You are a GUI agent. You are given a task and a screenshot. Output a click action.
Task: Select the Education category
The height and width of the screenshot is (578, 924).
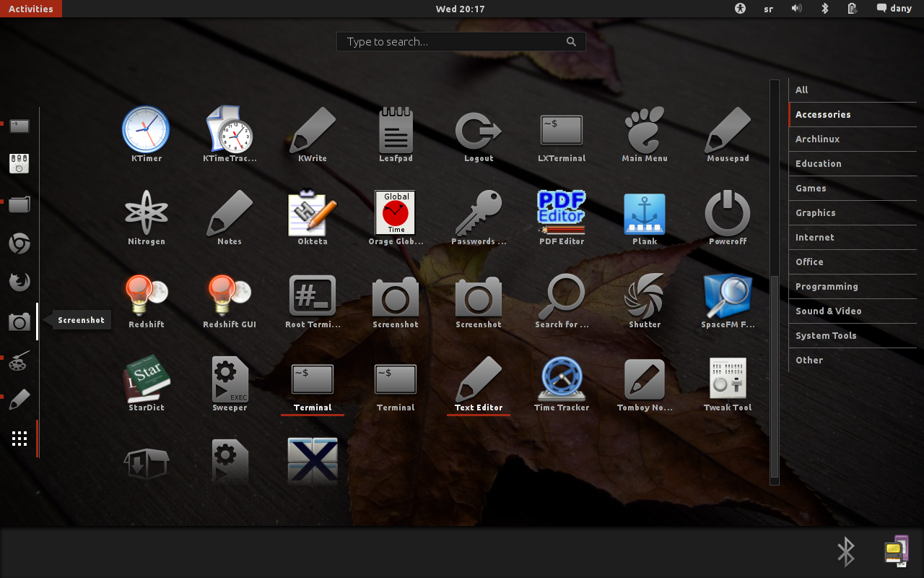[x=853, y=163]
